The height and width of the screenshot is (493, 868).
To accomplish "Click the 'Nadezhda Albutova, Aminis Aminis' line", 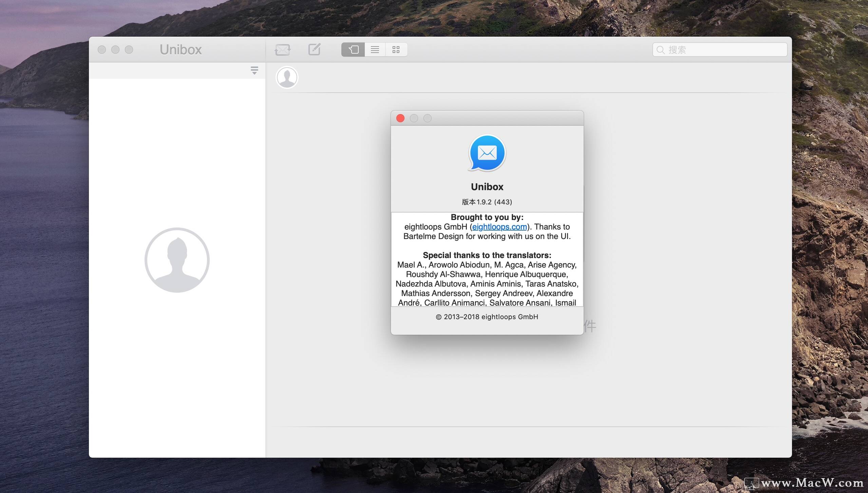I will (x=487, y=284).
